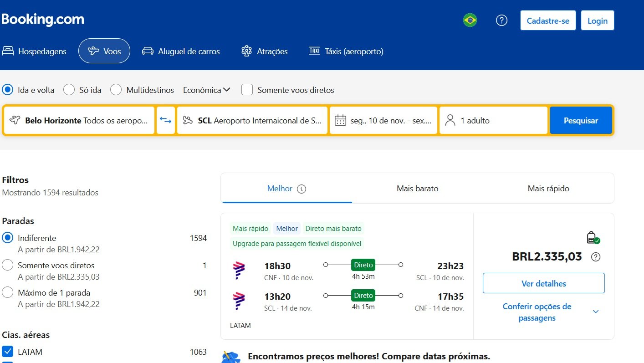This screenshot has width=644, height=363.
Task: Open the Booking.com home logo
Action: point(42,20)
